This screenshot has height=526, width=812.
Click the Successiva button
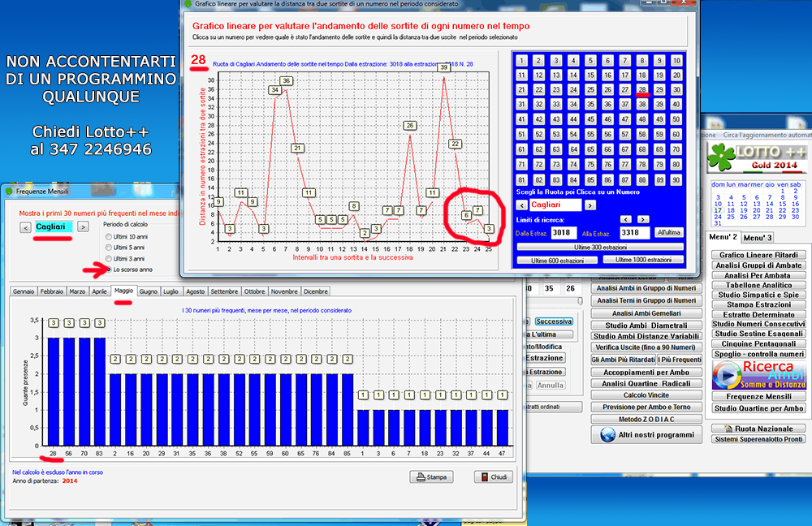pyautogui.click(x=554, y=321)
